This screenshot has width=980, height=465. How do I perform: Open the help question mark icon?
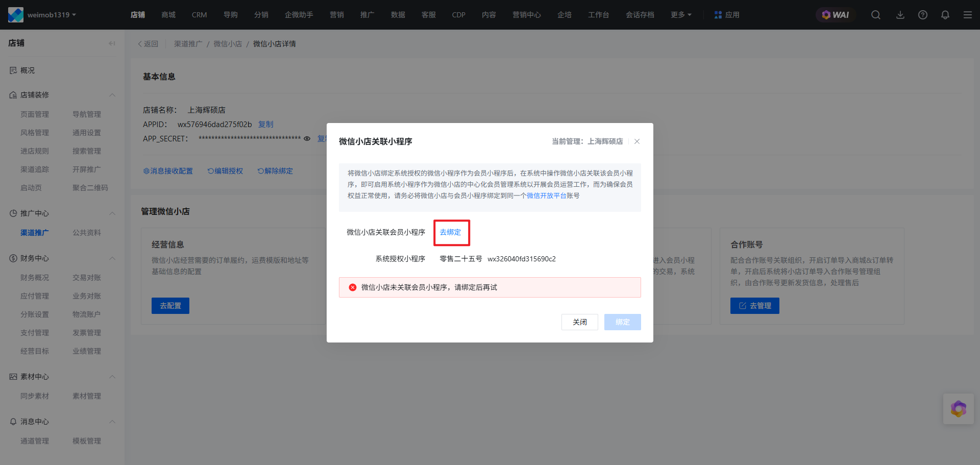(923, 15)
